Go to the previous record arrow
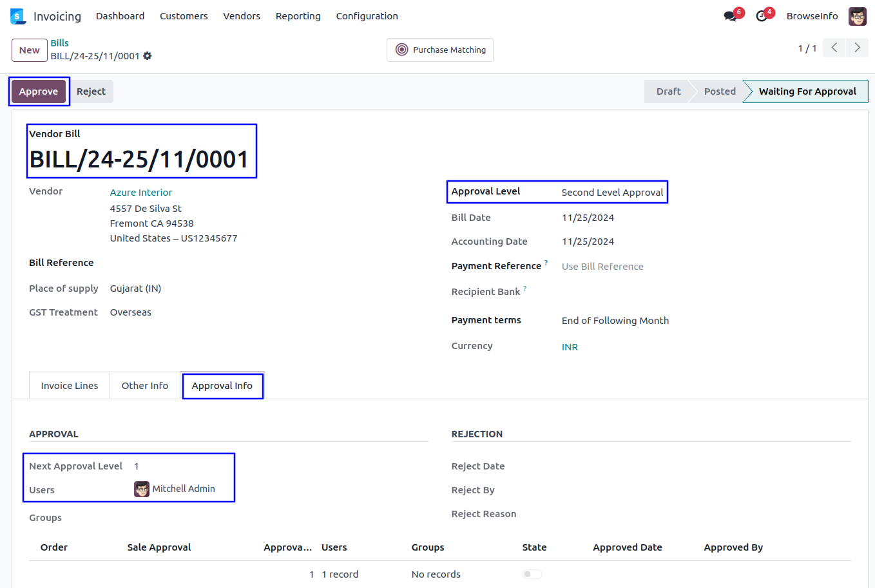875x588 pixels. [x=834, y=48]
